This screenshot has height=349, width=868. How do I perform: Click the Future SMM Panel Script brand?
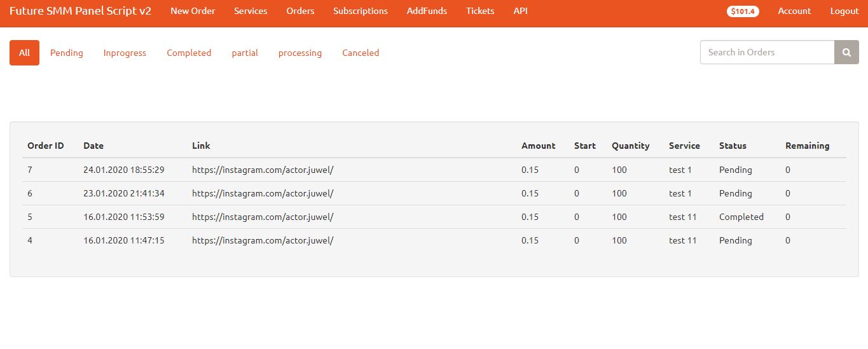(x=80, y=11)
